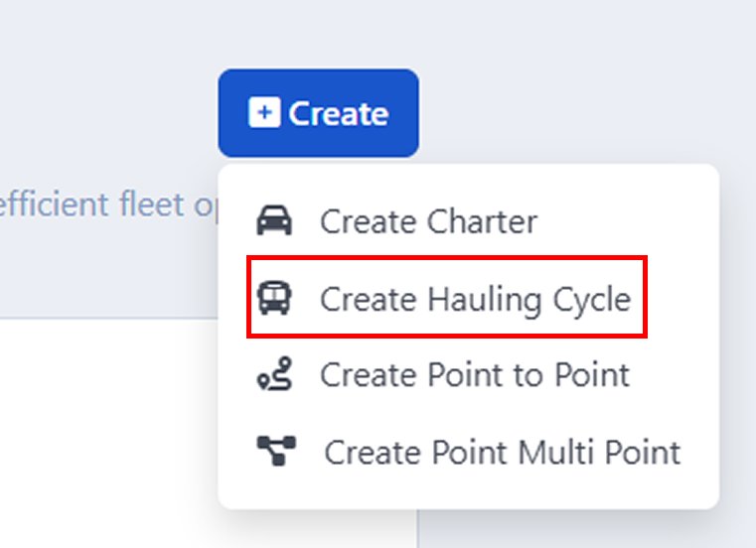
Task: Click the car icon beside Create Charter
Action: coord(274,220)
